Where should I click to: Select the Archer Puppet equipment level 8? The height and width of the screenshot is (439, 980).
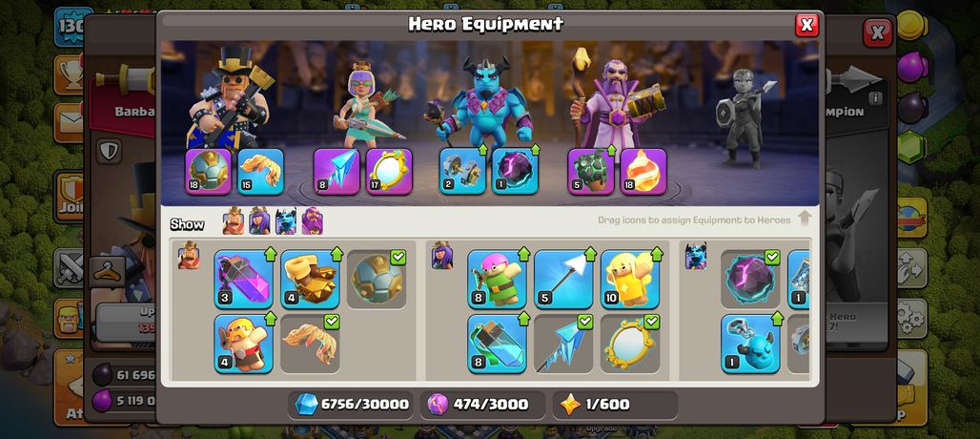498,279
